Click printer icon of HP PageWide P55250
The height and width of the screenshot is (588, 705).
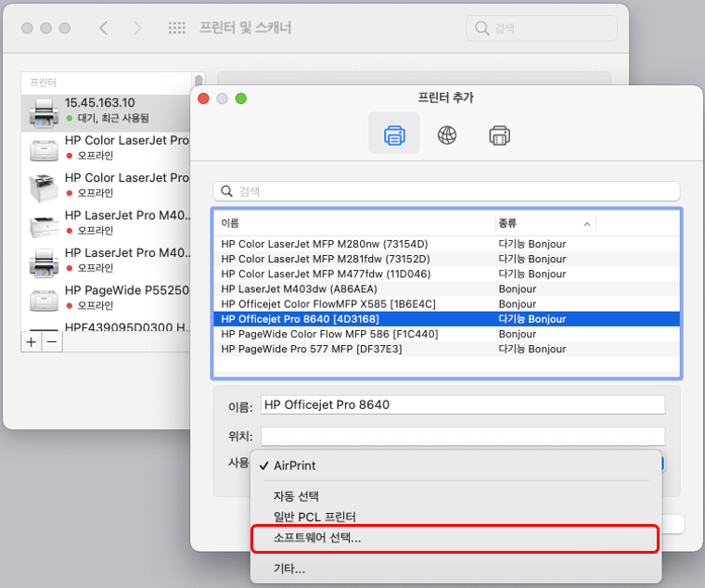tap(44, 300)
